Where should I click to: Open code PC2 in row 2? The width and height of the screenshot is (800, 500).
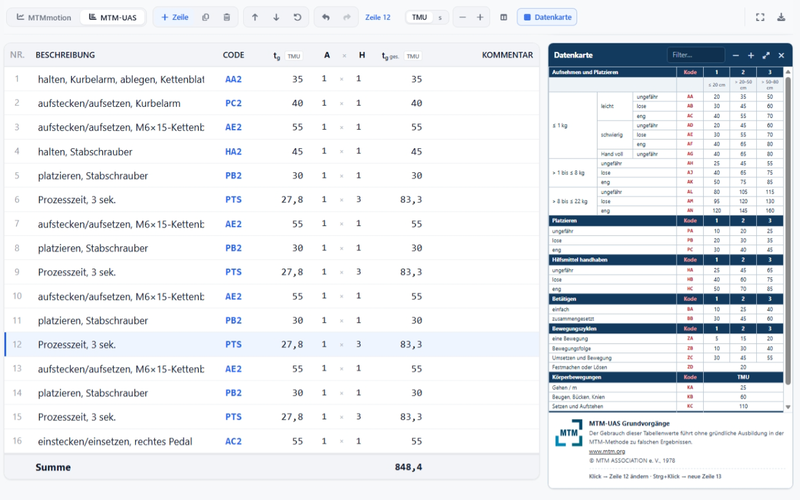pyautogui.click(x=233, y=103)
